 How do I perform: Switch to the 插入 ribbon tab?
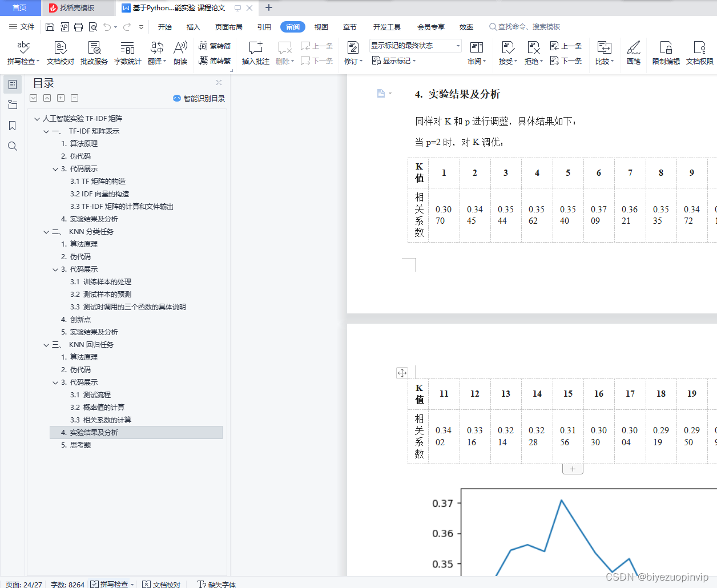pos(194,27)
